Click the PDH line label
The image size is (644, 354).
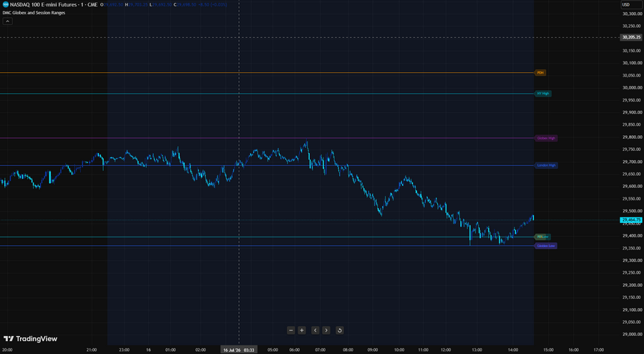tap(540, 73)
